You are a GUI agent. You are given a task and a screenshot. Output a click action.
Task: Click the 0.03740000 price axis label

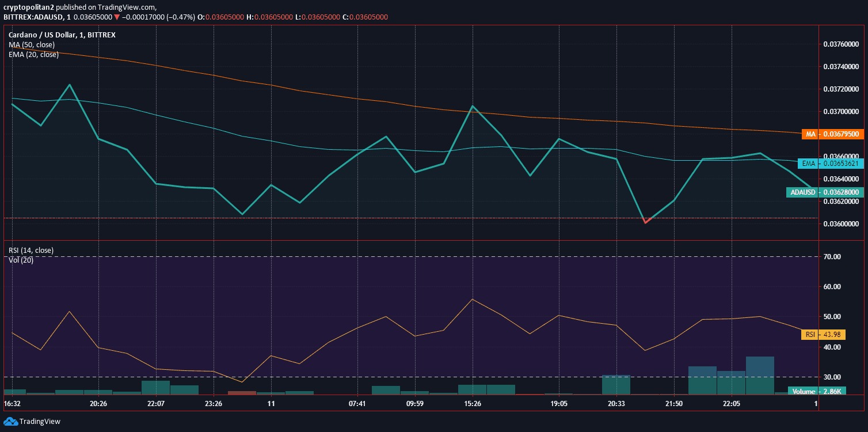tap(842, 67)
